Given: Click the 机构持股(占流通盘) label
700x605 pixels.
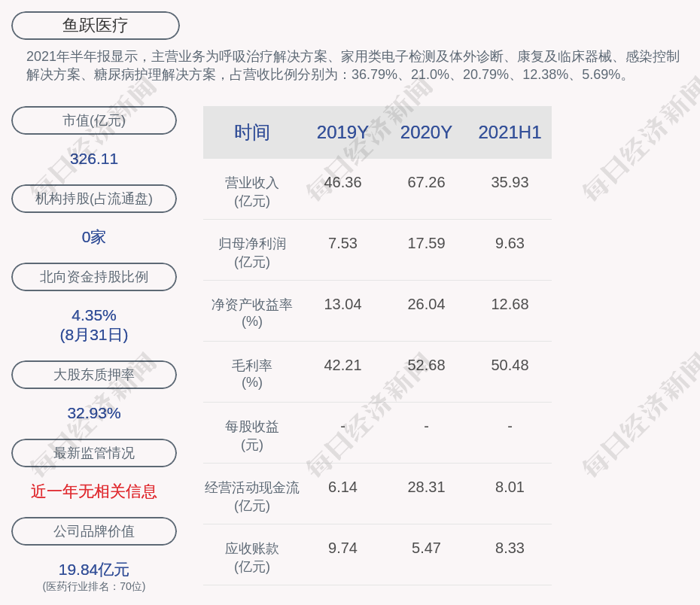Looking at the screenshot, I should 94,199.
